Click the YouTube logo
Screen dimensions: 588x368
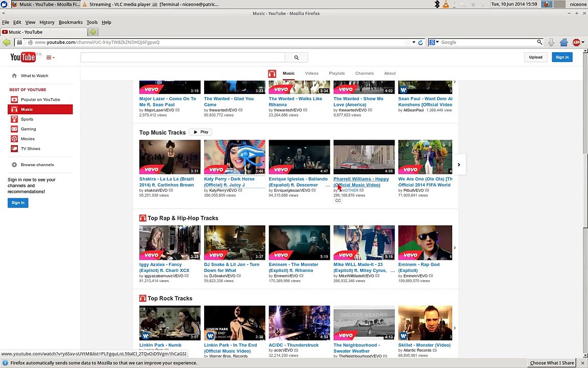coord(23,57)
